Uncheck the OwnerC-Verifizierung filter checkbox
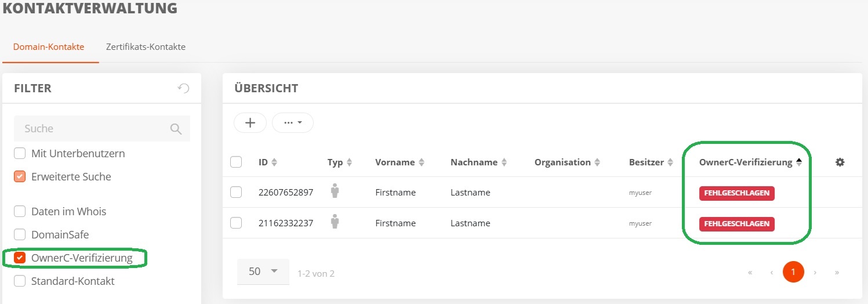This screenshot has height=304, width=868. [20, 258]
